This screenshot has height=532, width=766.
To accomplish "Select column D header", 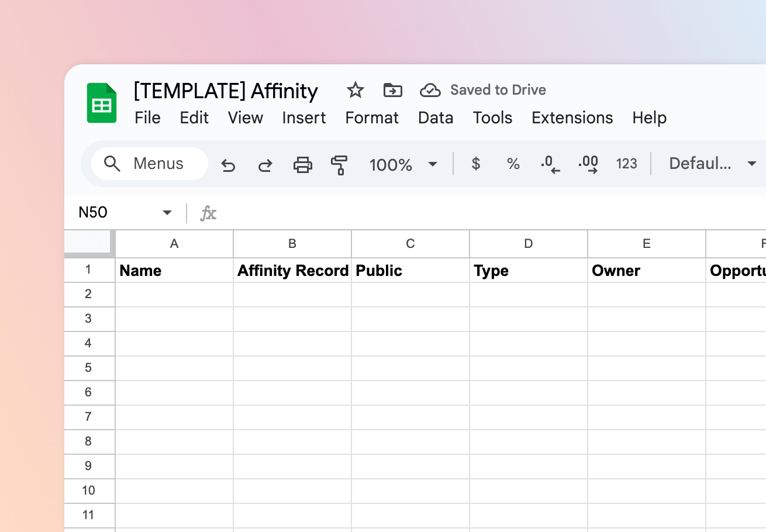I will 529,244.
